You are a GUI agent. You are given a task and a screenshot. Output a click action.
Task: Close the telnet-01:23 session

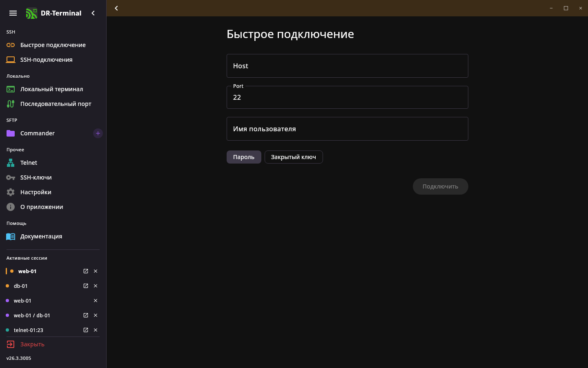coord(96,330)
